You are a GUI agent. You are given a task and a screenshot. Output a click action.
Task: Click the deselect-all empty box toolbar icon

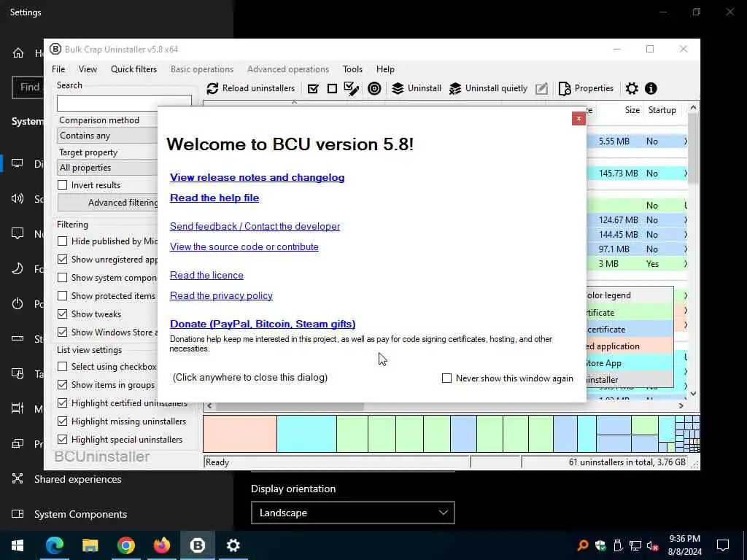[332, 88]
